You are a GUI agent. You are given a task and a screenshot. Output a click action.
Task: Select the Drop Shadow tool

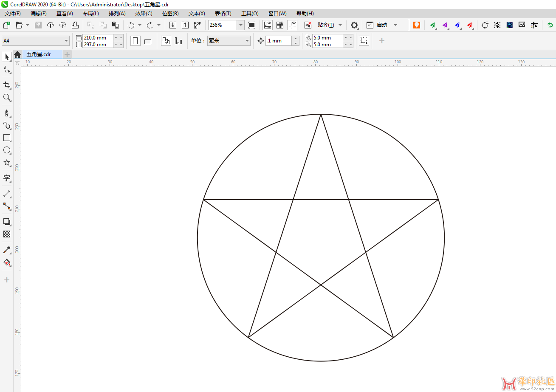7,221
